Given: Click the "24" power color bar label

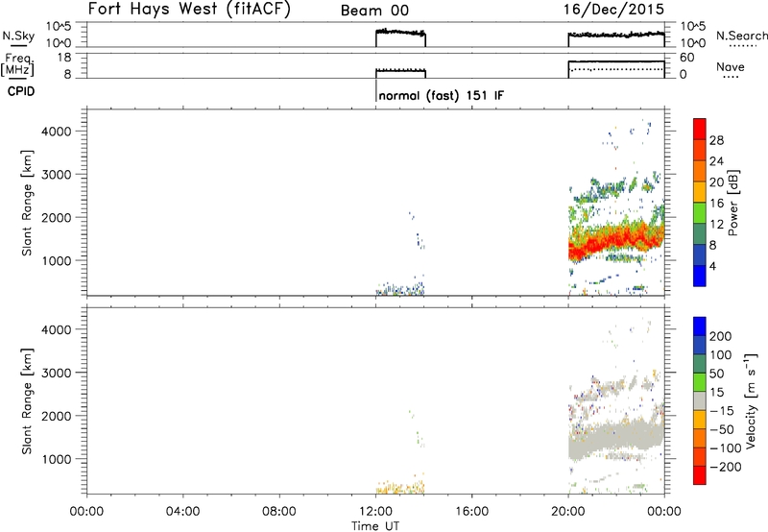Looking at the screenshot, I should [716, 161].
